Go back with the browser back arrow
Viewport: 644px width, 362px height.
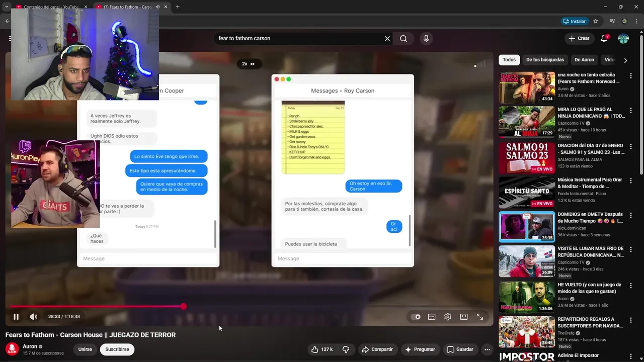[x=7, y=21]
